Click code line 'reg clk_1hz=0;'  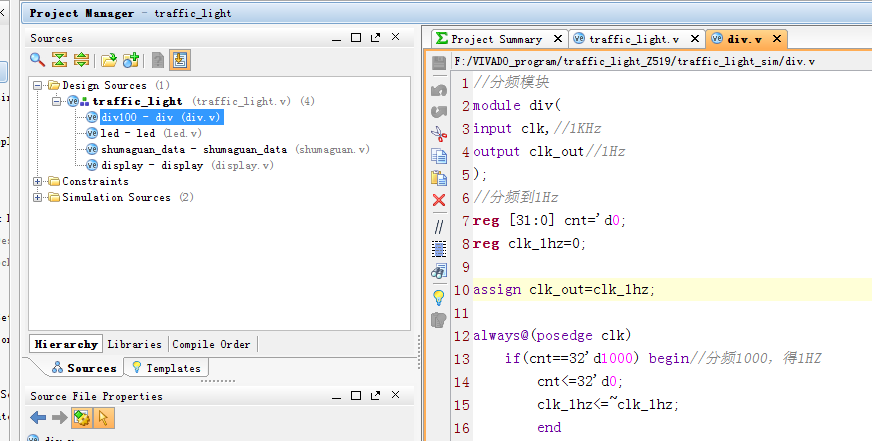tap(529, 244)
